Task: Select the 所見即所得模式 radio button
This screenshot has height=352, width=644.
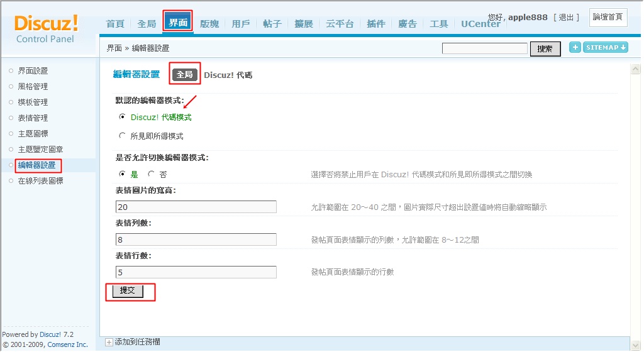Action: (x=123, y=136)
